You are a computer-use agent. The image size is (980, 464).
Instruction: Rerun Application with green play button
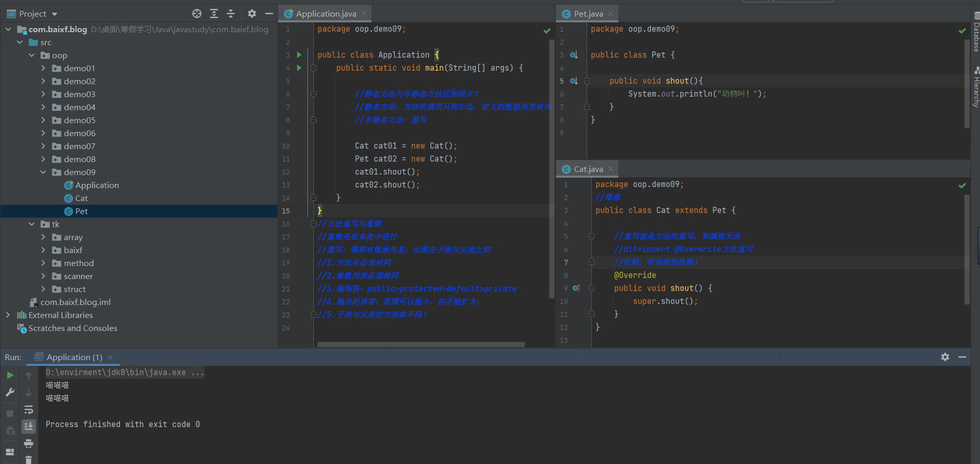10,375
